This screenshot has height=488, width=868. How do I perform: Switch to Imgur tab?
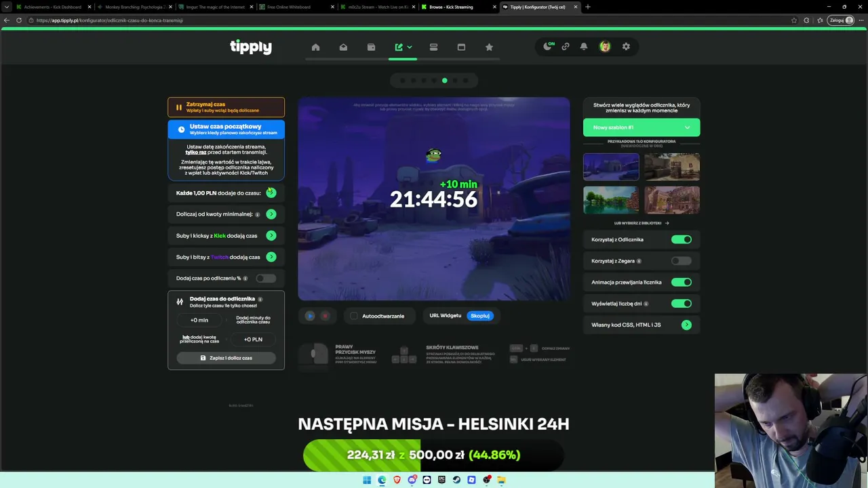coord(216,7)
